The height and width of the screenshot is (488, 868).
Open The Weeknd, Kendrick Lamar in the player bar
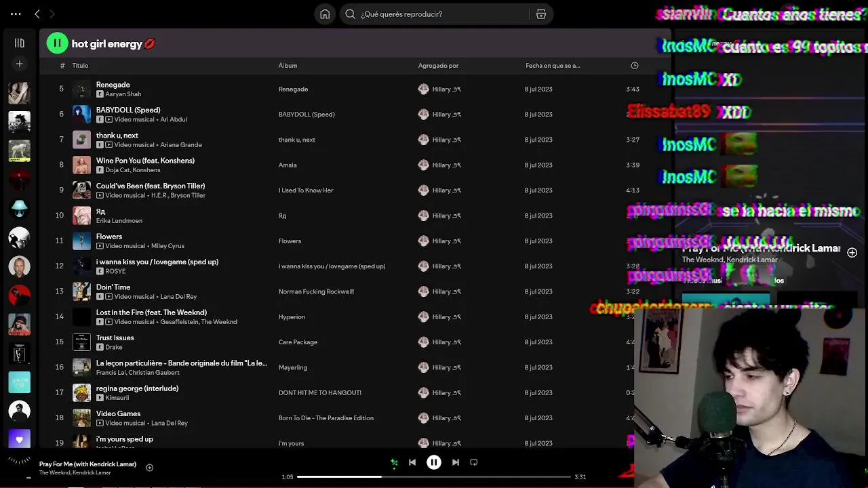coord(75,472)
